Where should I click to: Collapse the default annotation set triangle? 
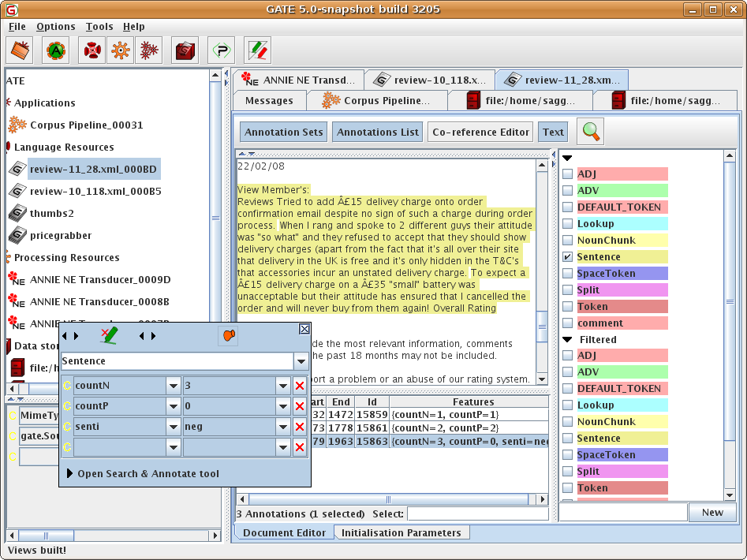coord(567,158)
